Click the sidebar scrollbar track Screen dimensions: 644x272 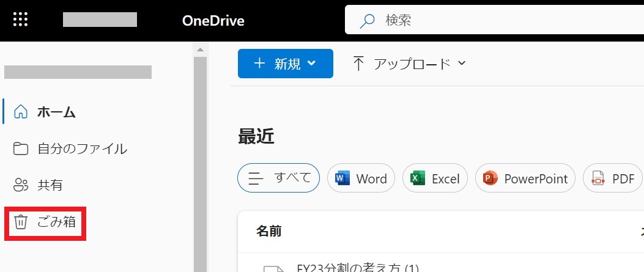point(200,164)
